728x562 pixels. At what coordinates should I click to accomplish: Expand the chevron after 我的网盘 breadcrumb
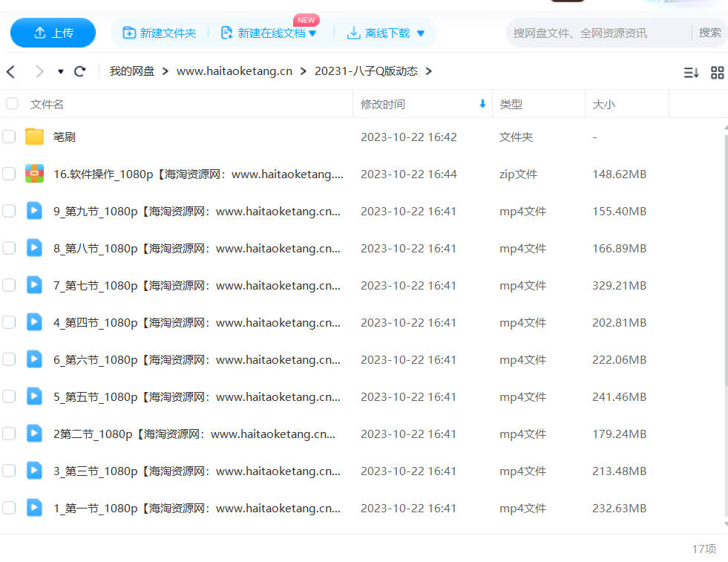pyautogui.click(x=165, y=71)
